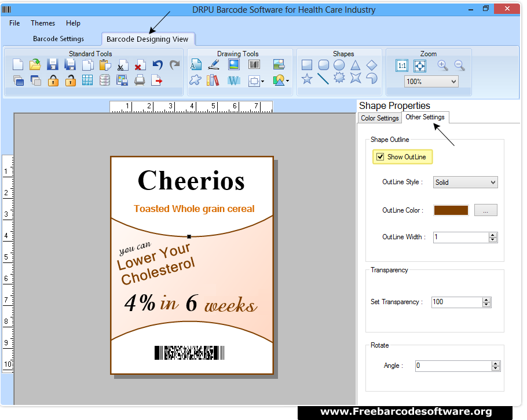Zoom in with the plus magnifier

(442, 65)
